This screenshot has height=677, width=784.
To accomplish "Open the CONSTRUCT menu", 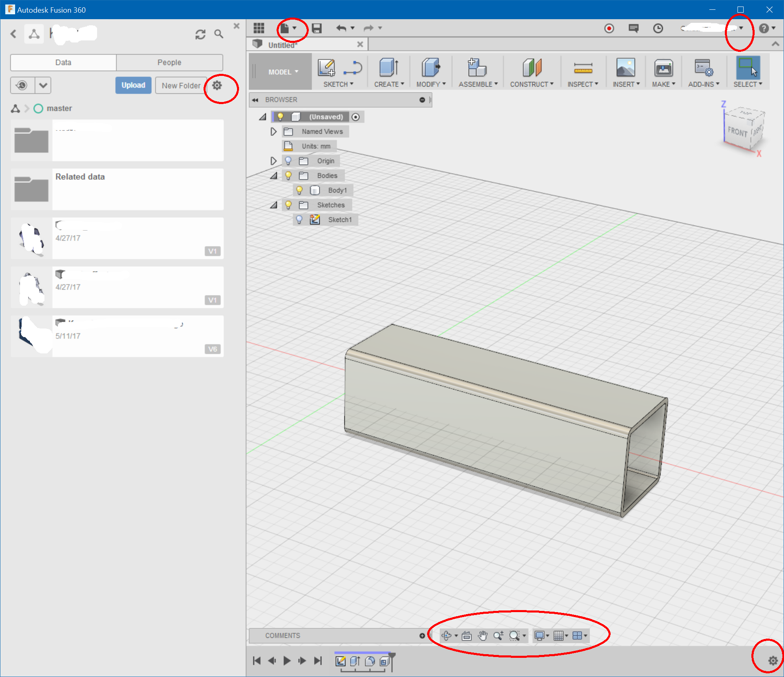I will coord(532,84).
